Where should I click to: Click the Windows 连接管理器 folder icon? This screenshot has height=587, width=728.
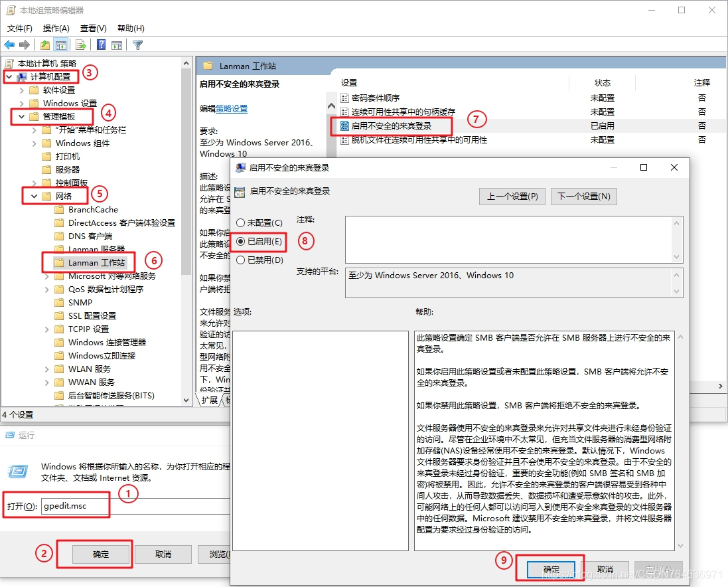click(59, 342)
